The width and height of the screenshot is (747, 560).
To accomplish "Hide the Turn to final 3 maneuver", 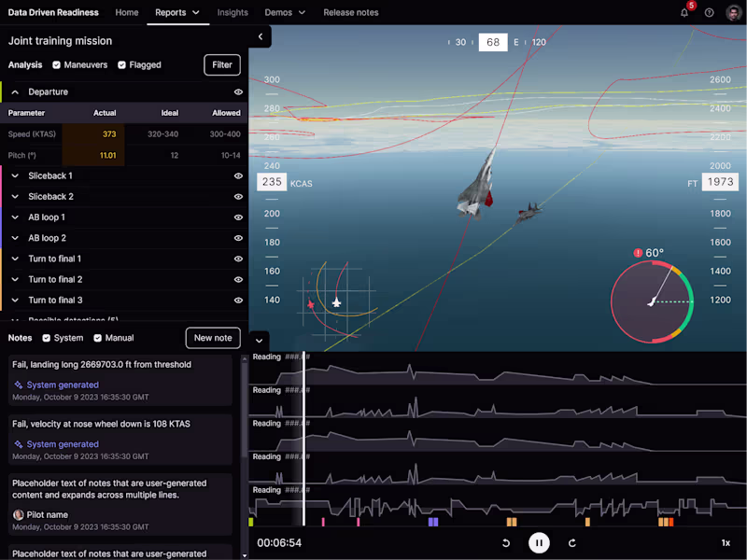I will coord(238,300).
